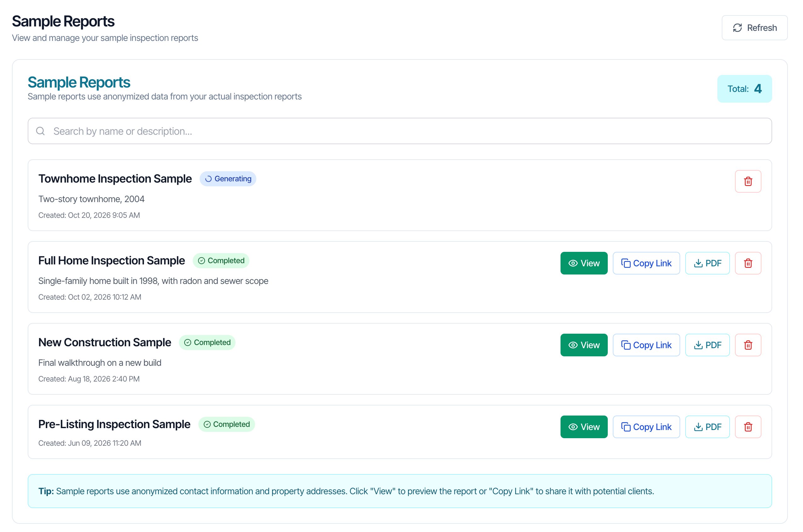Click 'Two-story townhome, 2004' description
The height and width of the screenshot is (532, 803).
[x=91, y=199]
